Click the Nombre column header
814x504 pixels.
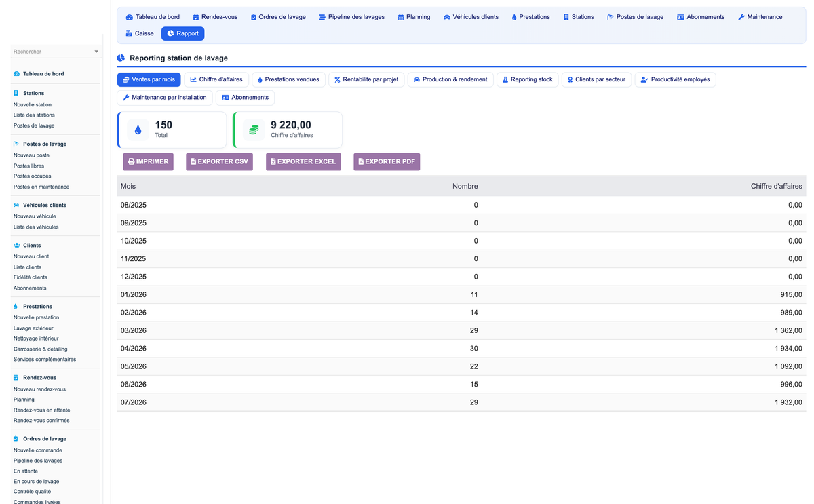click(x=465, y=186)
